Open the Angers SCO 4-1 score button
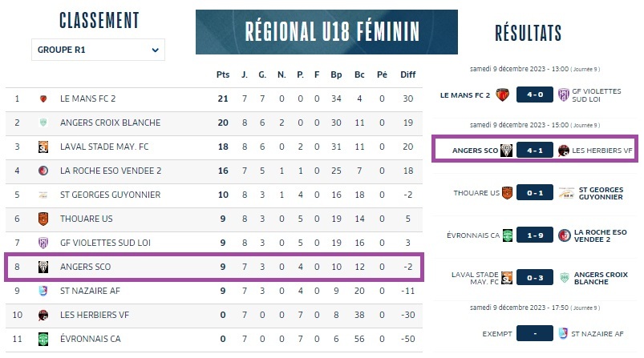The image size is (644, 358). [535, 151]
